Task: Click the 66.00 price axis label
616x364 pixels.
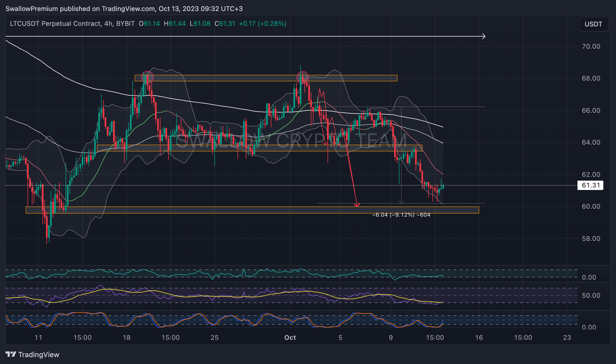Action: [591, 111]
